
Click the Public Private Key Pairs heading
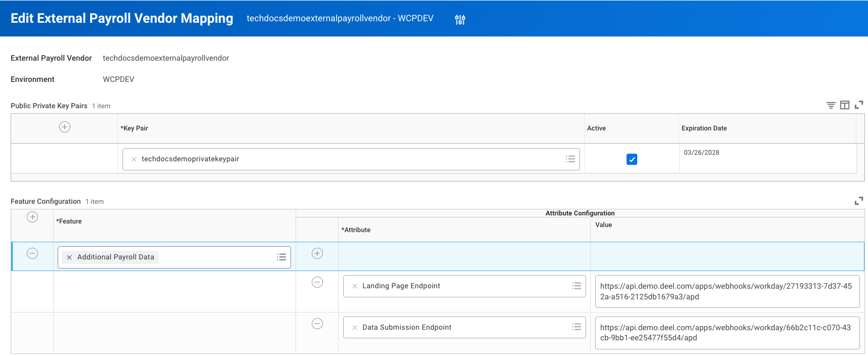(x=49, y=106)
